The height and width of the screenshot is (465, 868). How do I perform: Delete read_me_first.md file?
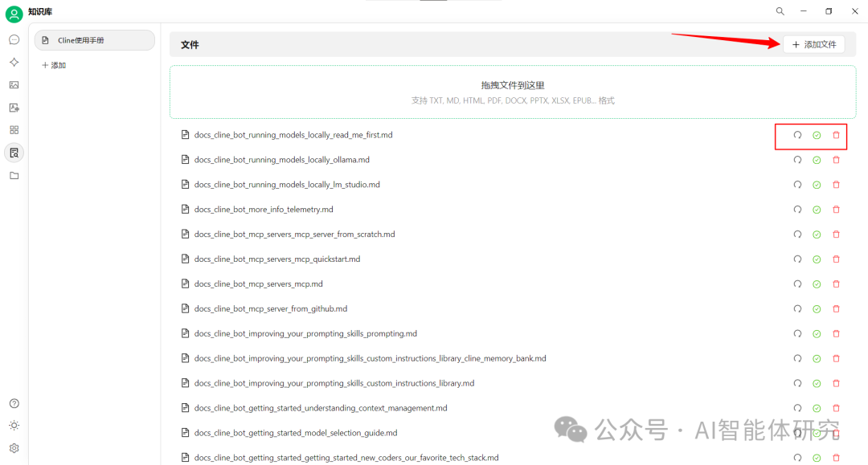[x=837, y=135]
